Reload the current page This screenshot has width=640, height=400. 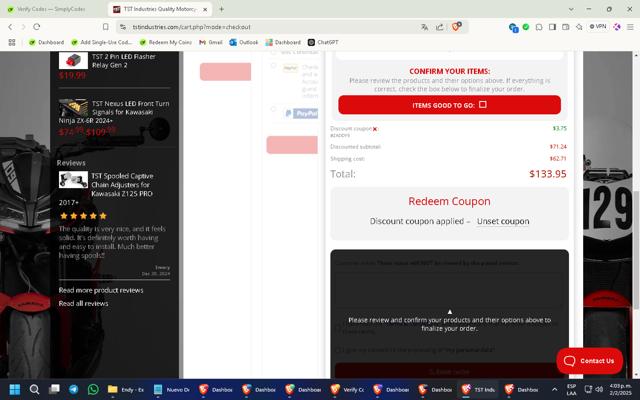point(37,27)
